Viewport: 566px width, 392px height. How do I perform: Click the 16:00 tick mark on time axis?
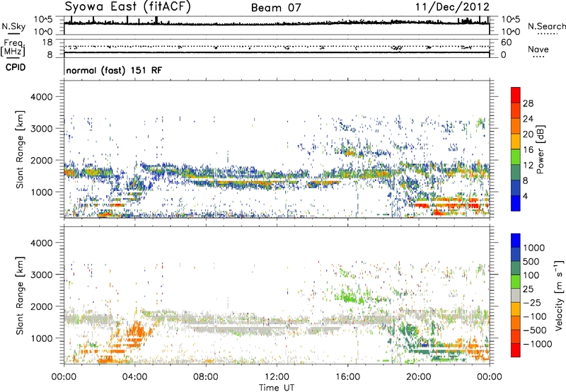(347, 366)
